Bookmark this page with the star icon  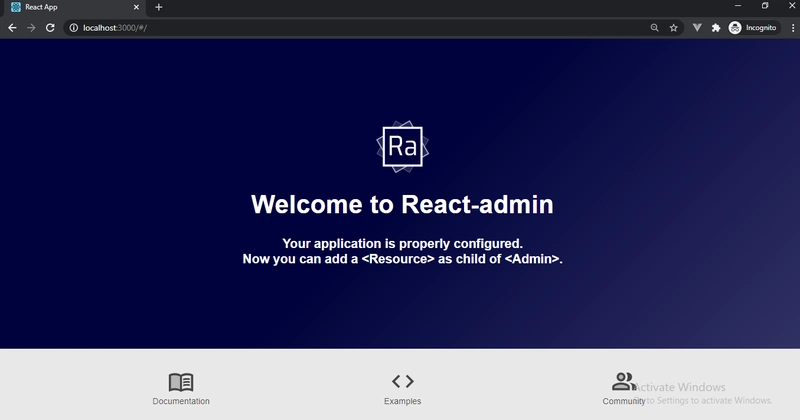[673, 28]
